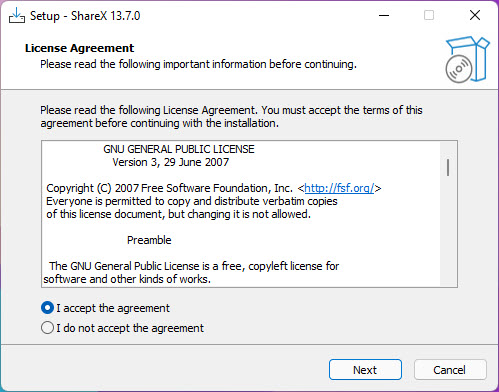Image resolution: width=499 pixels, height=392 pixels.
Task: Click the Version 3, 29 June 2007 line
Action: point(171,162)
